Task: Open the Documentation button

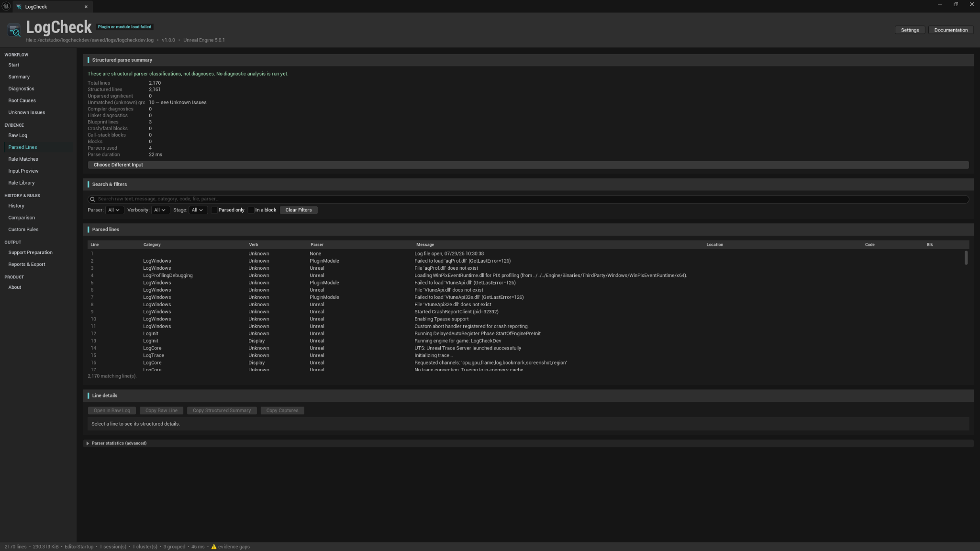Action: [x=951, y=30]
